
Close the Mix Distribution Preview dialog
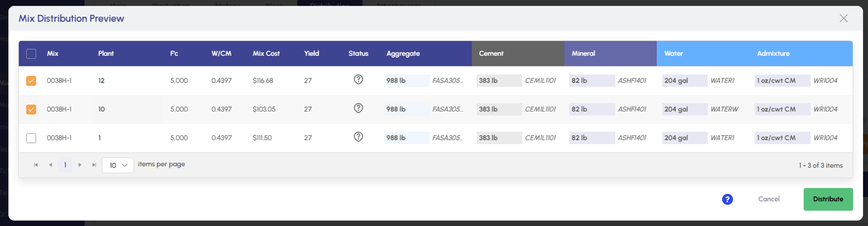[843, 18]
